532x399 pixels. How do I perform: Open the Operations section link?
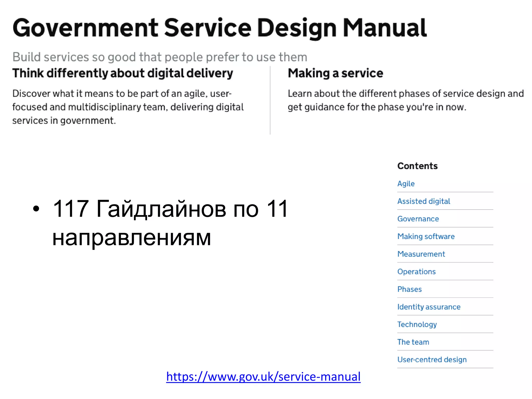click(416, 272)
